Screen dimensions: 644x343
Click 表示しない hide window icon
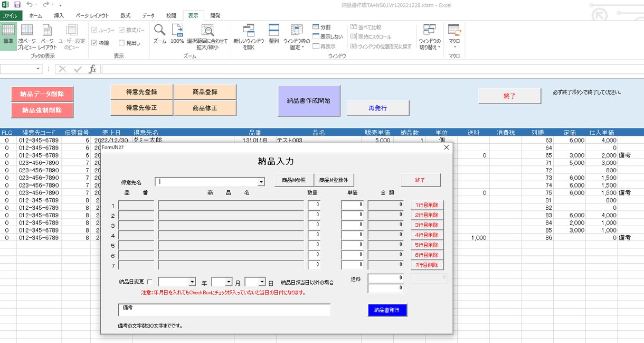coord(316,36)
